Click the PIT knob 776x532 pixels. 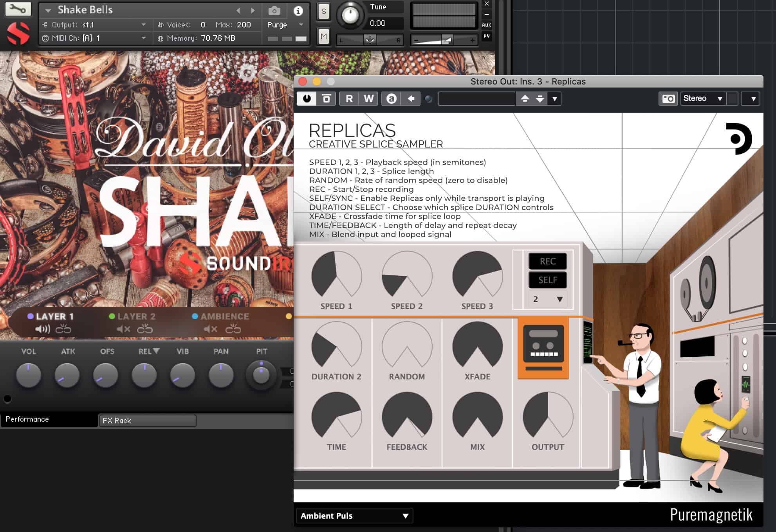261,375
